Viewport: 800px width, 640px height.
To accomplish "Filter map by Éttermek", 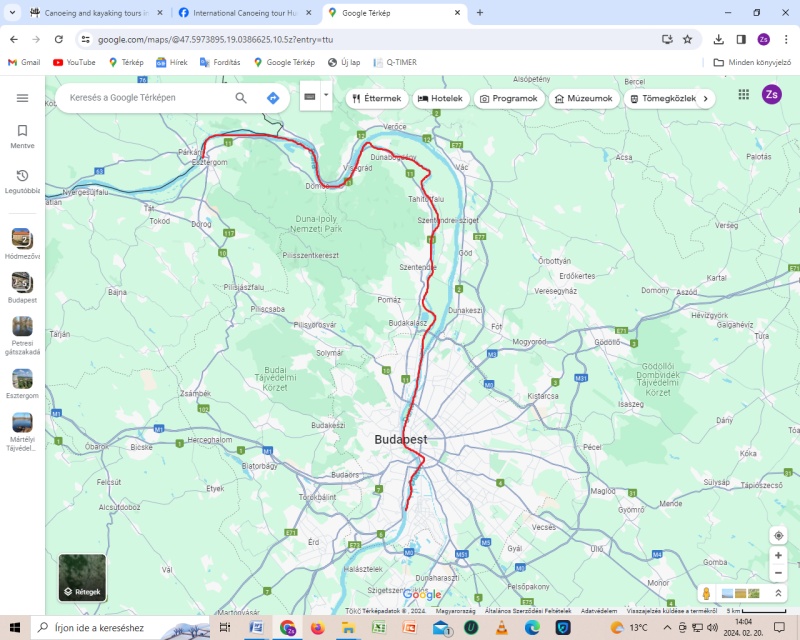I will [377, 99].
